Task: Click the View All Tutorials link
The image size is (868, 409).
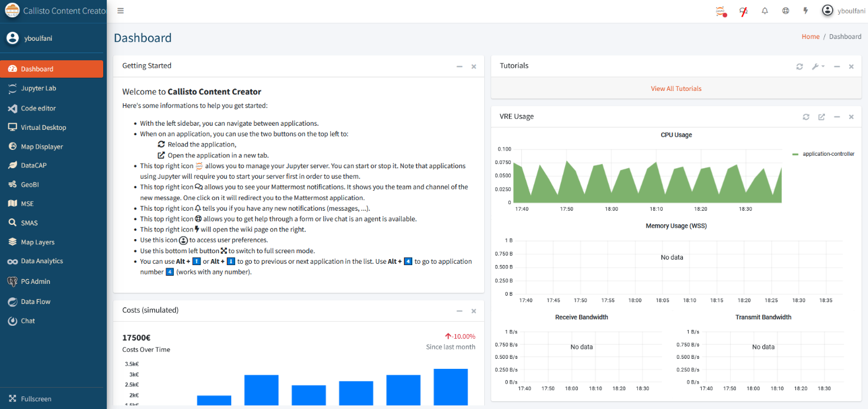Action: click(676, 89)
